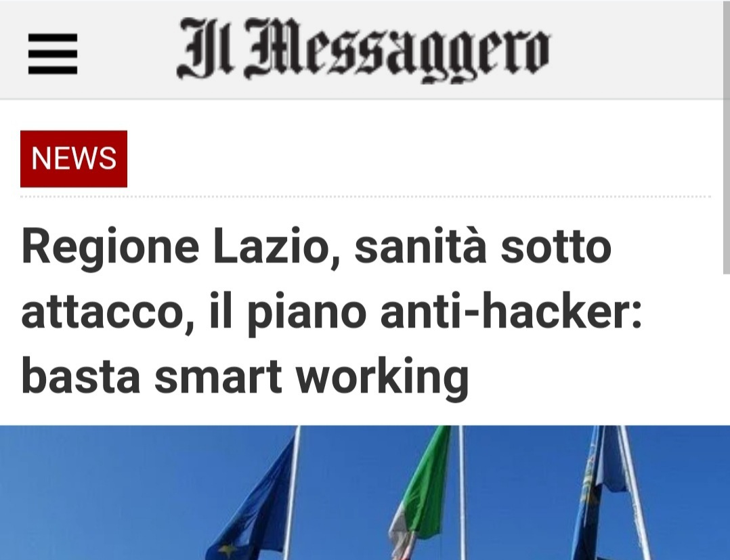The width and height of the screenshot is (730, 560).
Task: Click the top bar of hamburger icon
Action: (53, 37)
